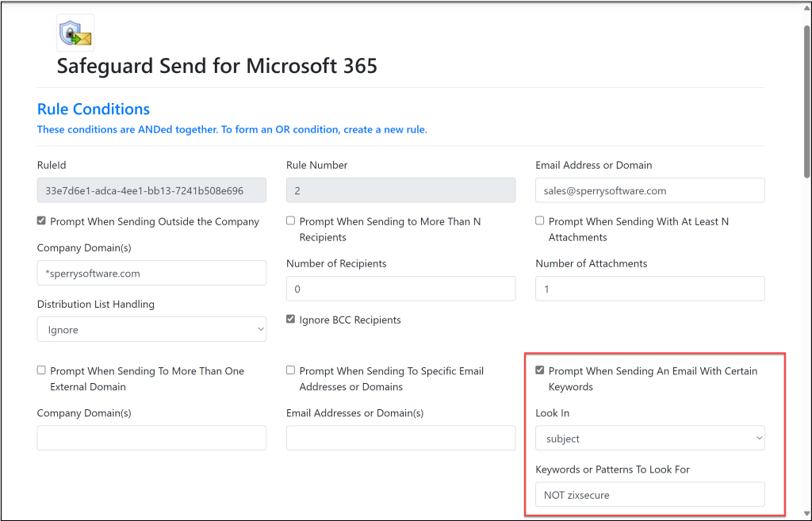Click the empty Company Domain(s) field below external domain option

[x=151, y=438]
